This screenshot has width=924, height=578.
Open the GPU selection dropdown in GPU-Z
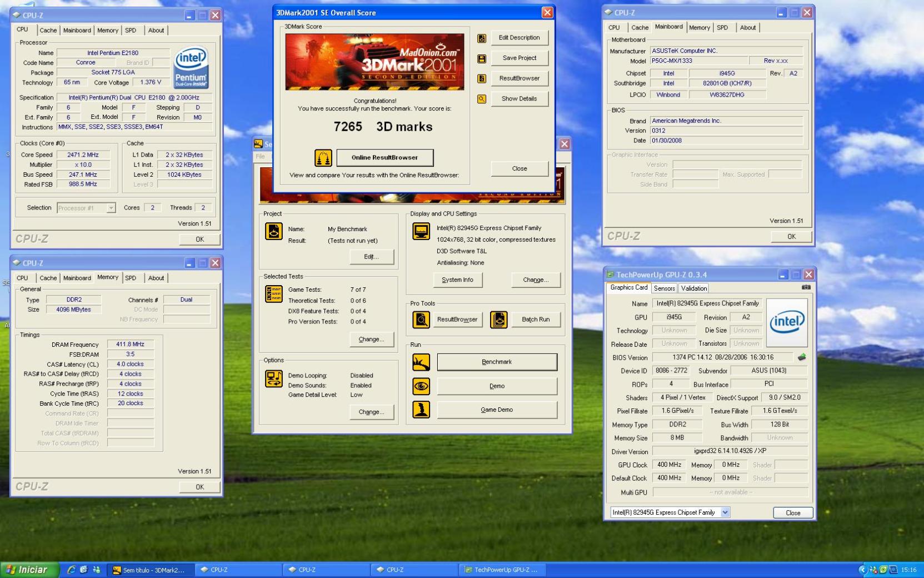(725, 512)
